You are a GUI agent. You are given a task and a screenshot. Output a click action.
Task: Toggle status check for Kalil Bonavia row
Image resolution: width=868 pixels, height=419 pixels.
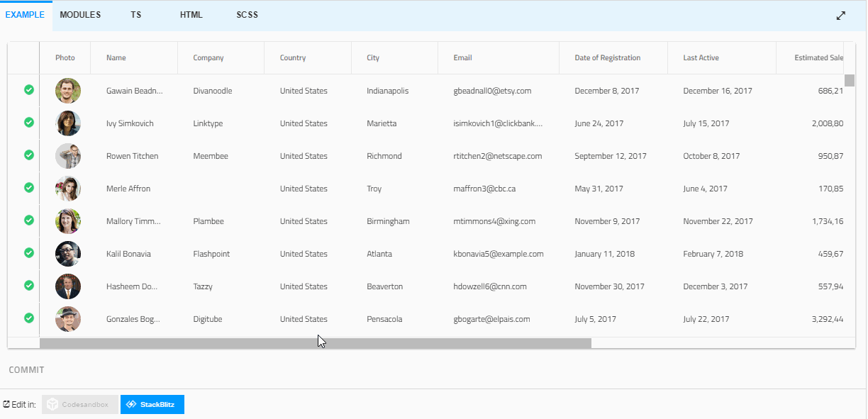coord(28,253)
